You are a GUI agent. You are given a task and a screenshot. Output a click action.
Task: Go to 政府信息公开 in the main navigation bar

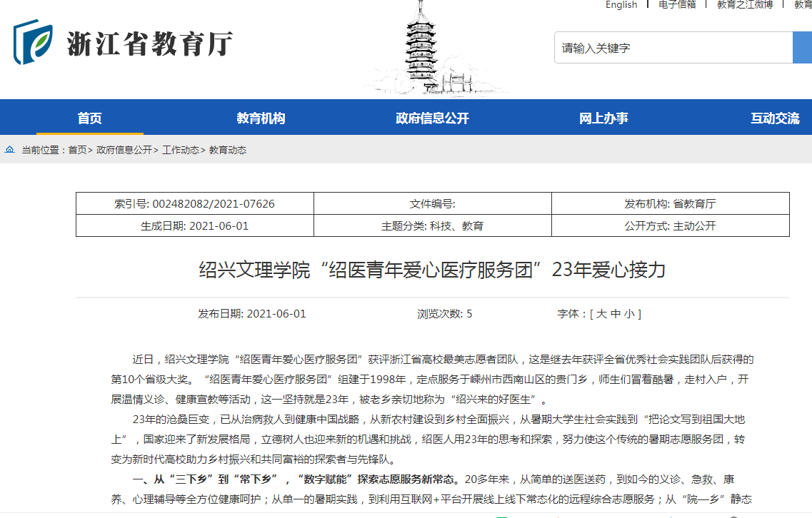click(432, 118)
